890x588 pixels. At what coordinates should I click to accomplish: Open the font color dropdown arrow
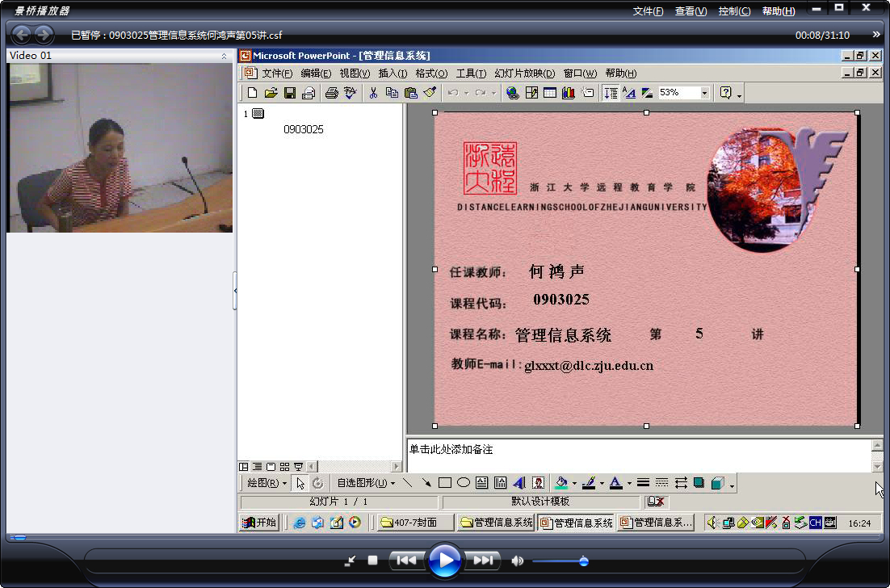click(629, 484)
